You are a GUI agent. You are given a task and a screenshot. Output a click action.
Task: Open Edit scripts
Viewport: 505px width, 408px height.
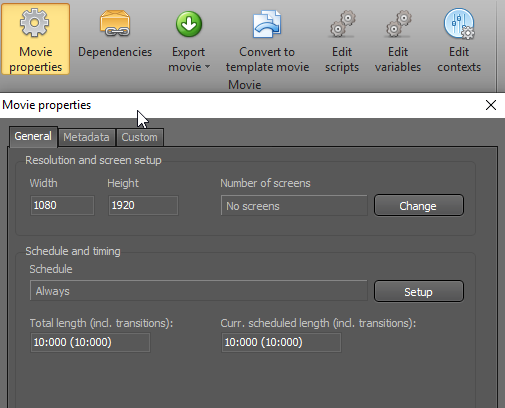(x=342, y=40)
